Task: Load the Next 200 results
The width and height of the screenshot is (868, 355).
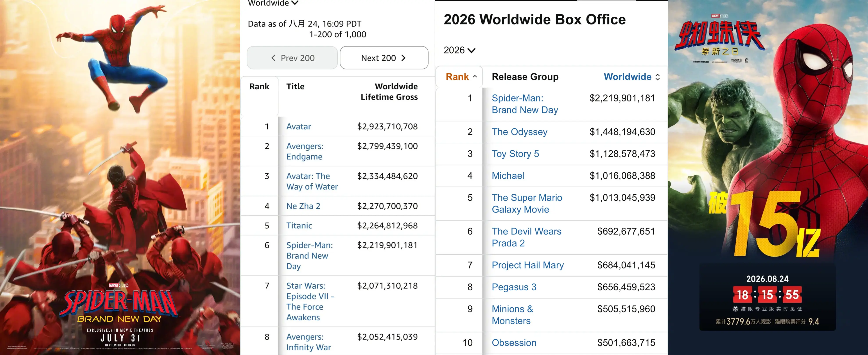Action: (384, 58)
